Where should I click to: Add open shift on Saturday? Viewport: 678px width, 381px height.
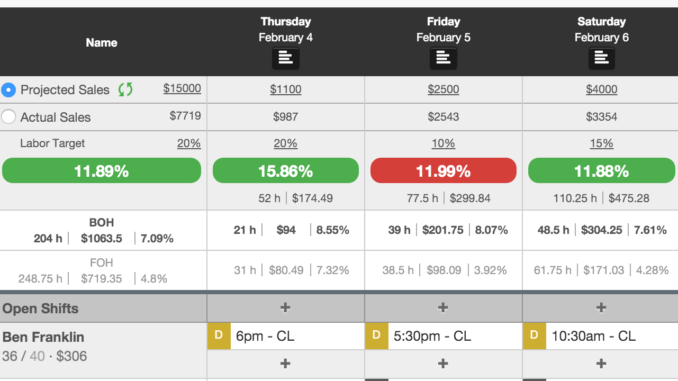point(601,307)
